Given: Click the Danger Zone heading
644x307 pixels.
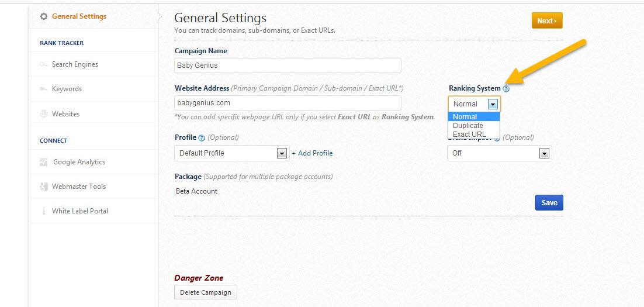Looking at the screenshot, I should tap(199, 278).
